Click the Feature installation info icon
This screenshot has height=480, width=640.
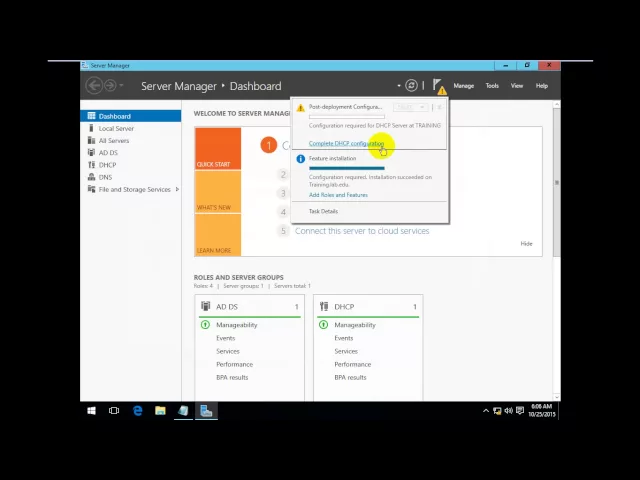[300, 159]
